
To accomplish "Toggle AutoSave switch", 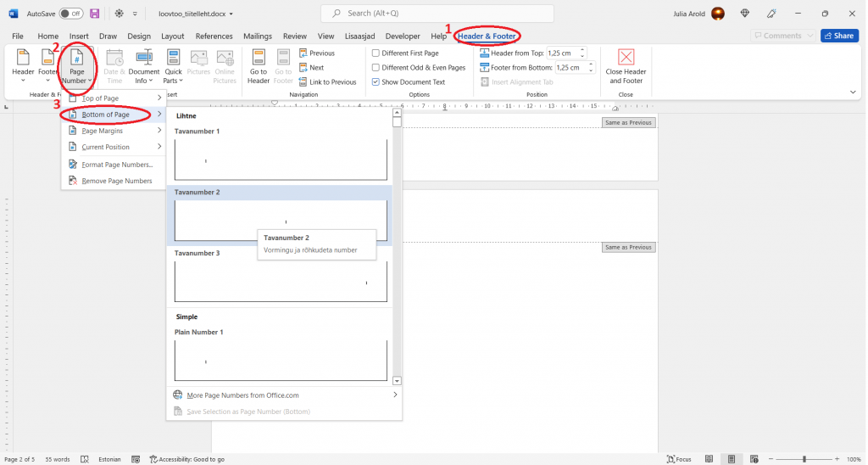I will coord(71,14).
